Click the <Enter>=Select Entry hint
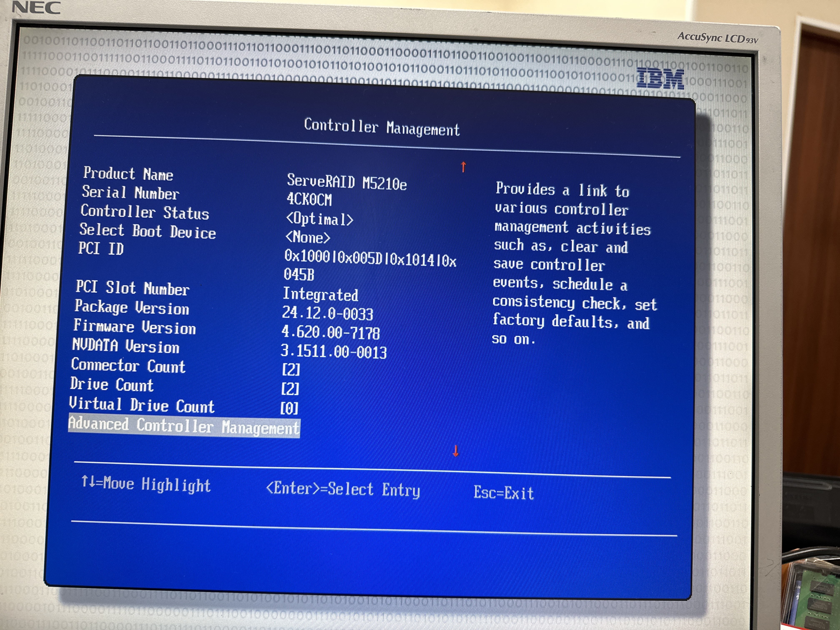This screenshot has width=840, height=630. click(x=343, y=489)
